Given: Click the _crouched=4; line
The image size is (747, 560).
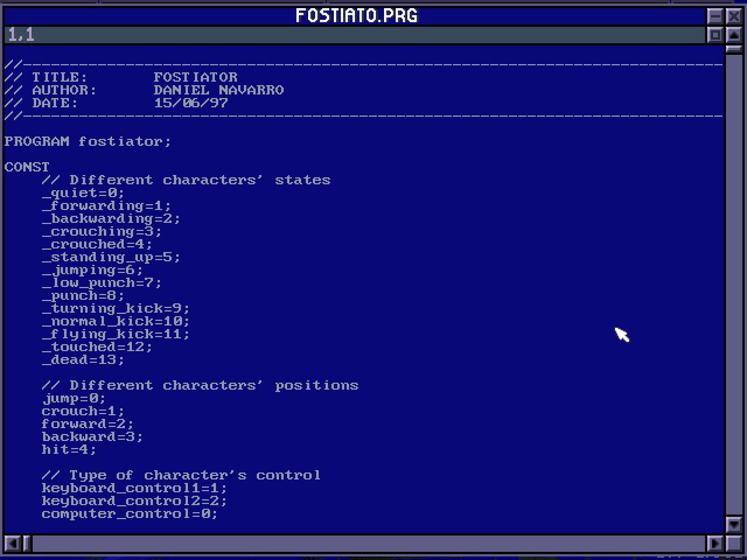Looking at the screenshot, I should coord(97,245).
